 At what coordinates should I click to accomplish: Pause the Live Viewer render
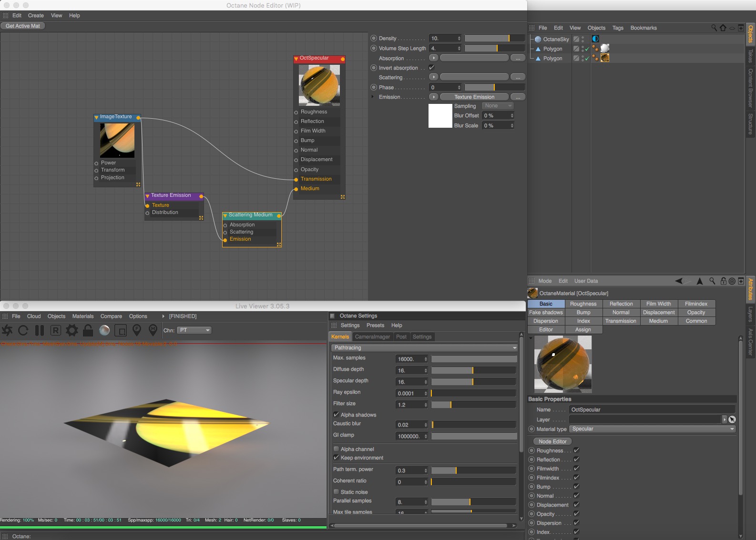tap(40, 330)
